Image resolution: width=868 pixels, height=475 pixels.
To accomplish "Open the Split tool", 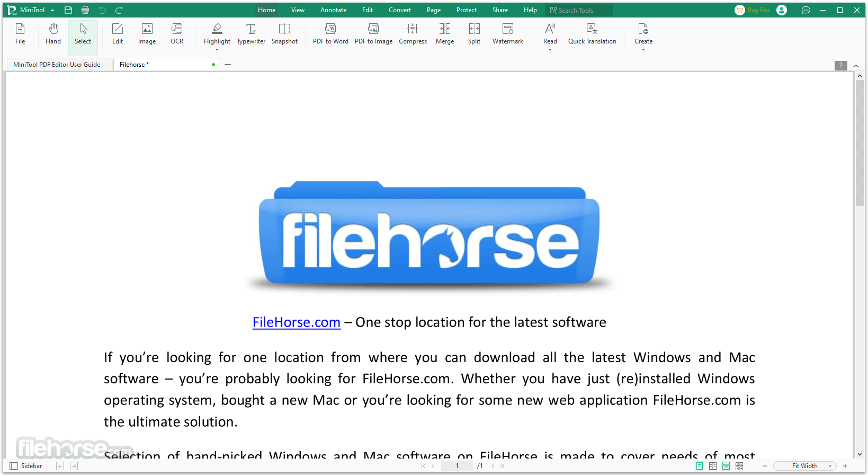I will [474, 34].
